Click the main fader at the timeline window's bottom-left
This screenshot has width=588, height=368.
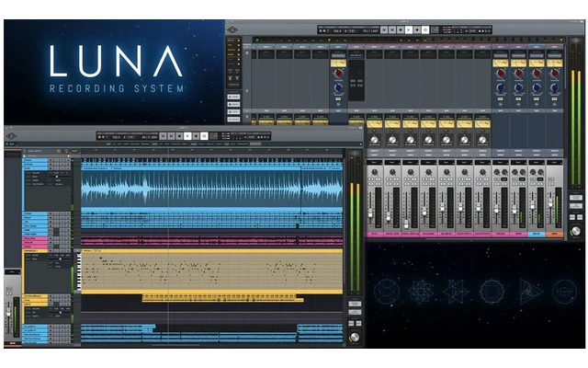[8, 313]
